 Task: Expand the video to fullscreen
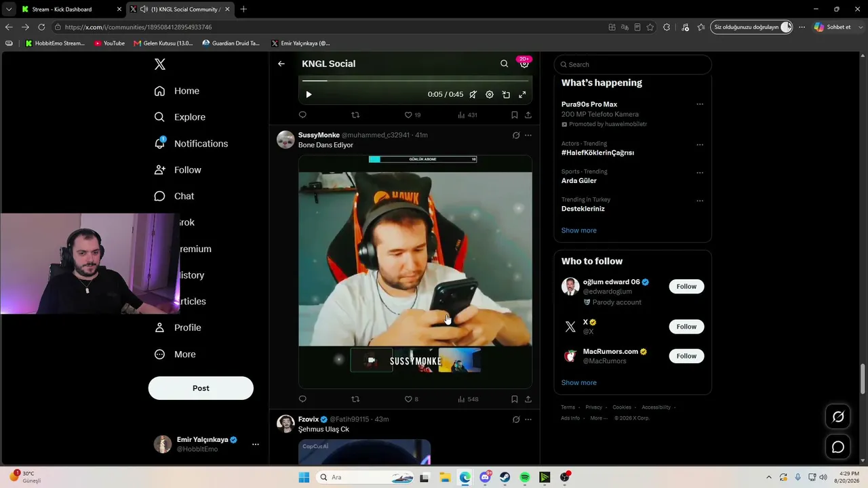pos(522,95)
